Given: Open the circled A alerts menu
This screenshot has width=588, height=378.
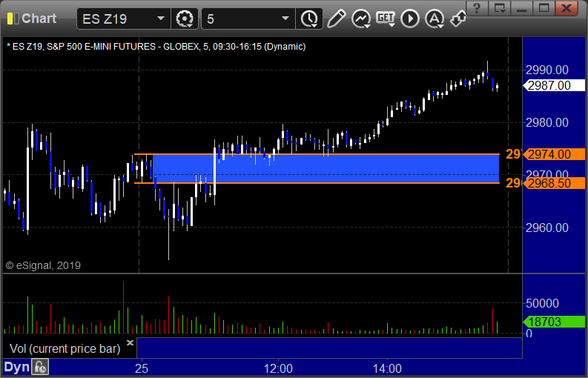Looking at the screenshot, I should [435, 19].
